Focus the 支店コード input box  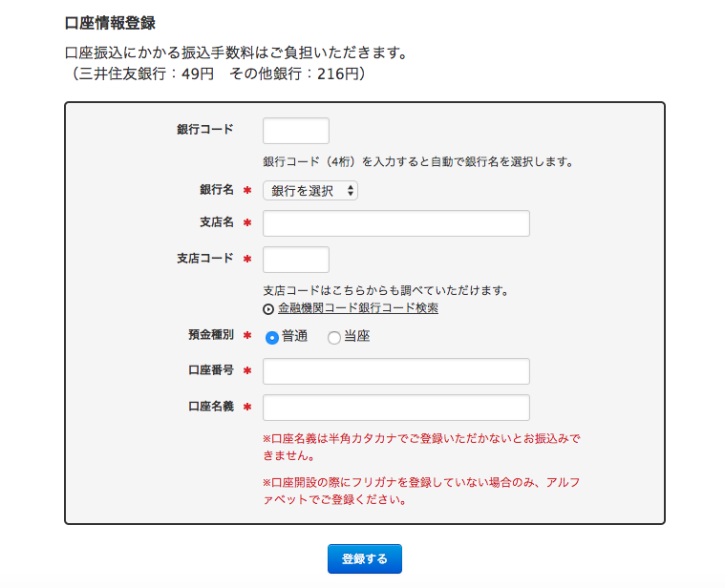pos(296,260)
